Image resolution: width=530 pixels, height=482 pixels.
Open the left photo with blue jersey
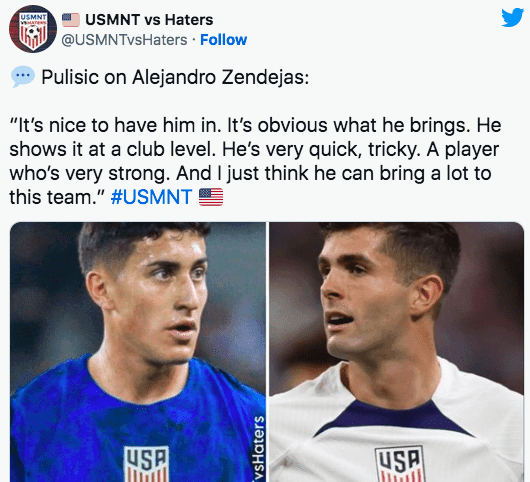[138, 352]
